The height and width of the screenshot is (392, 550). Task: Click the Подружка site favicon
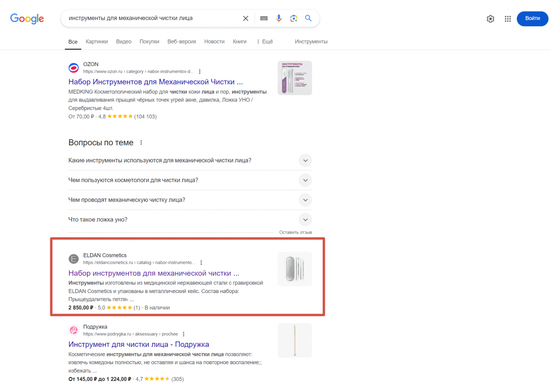tap(73, 330)
